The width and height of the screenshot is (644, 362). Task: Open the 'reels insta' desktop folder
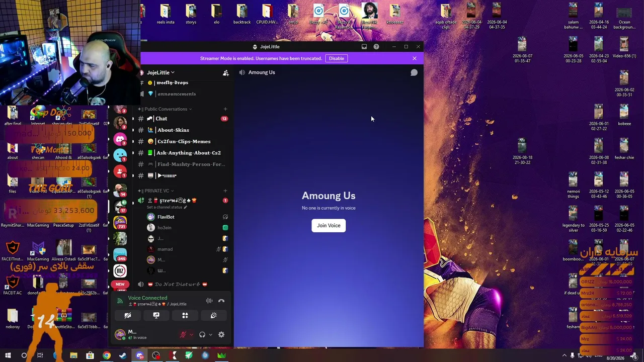click(165, 15)
